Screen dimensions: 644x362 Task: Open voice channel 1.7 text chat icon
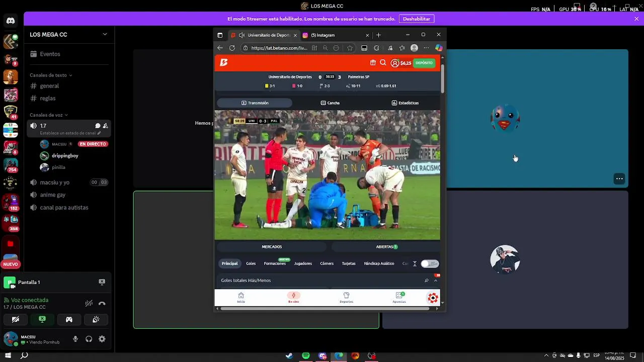point(98,126)
